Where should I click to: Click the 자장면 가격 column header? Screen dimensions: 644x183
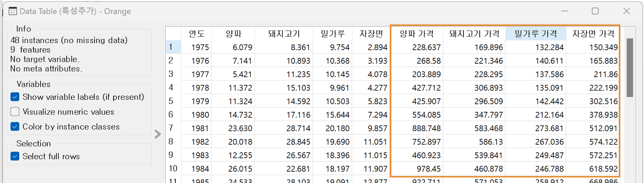(x=593, y=34)
